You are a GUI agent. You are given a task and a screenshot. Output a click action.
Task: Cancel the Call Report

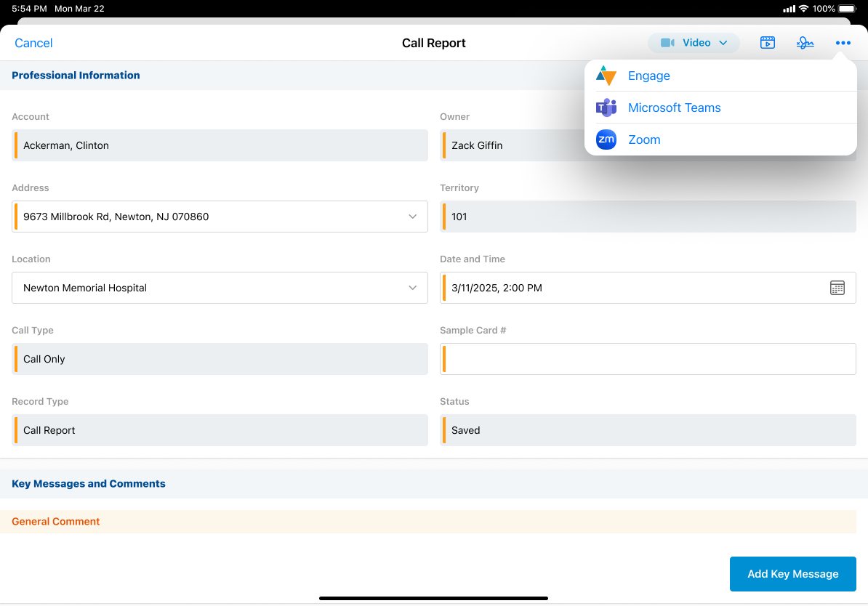click(33, 43)
